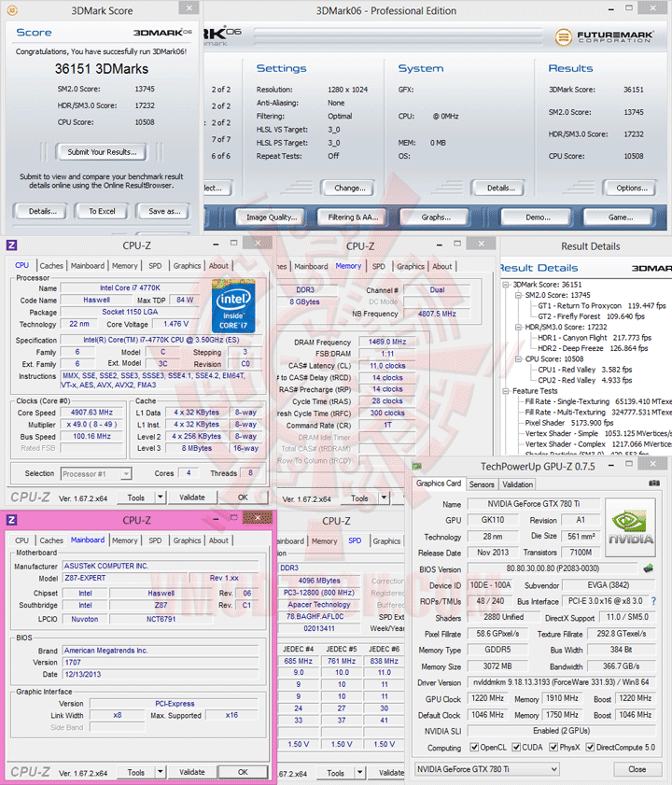Open Filtering & AA settings
Screen dimensions: 672x785
click(x=353, y=217)
